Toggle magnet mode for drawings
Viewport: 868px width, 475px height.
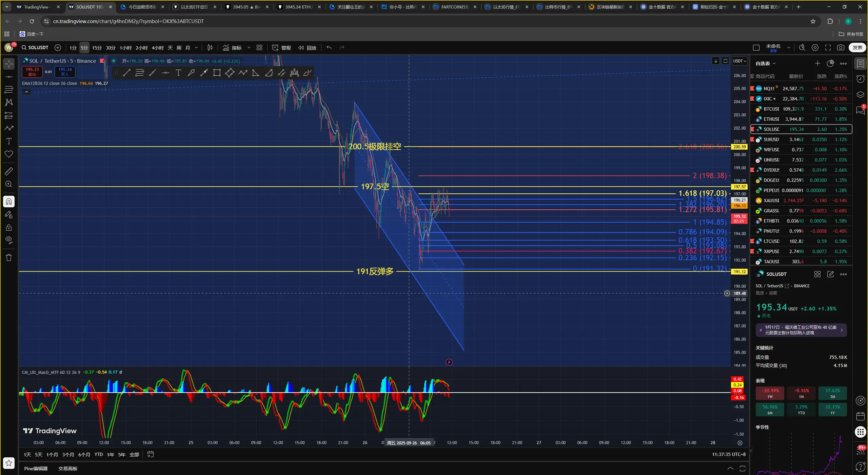coord(9,202)
